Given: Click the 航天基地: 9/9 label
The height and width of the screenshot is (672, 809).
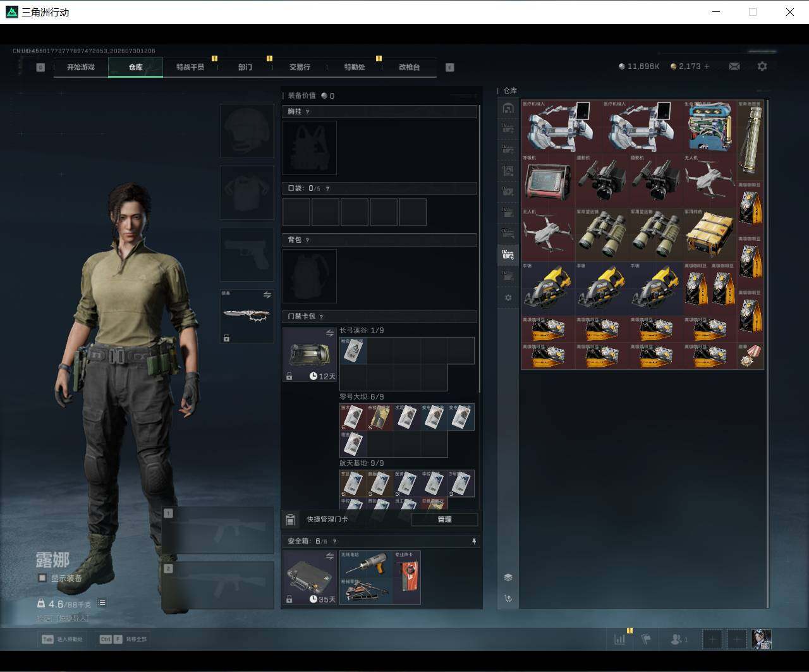Looking at the screenshot, I should [x=362, y=463].
